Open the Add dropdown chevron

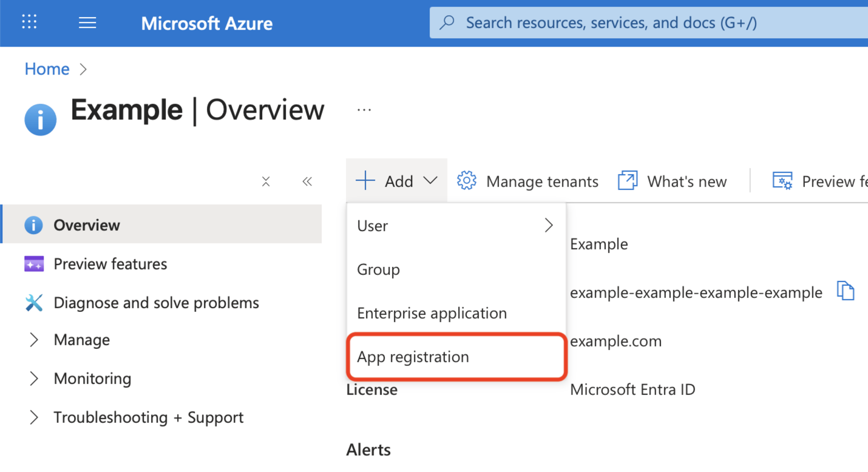pyautogui.click(x=430, y=180)
